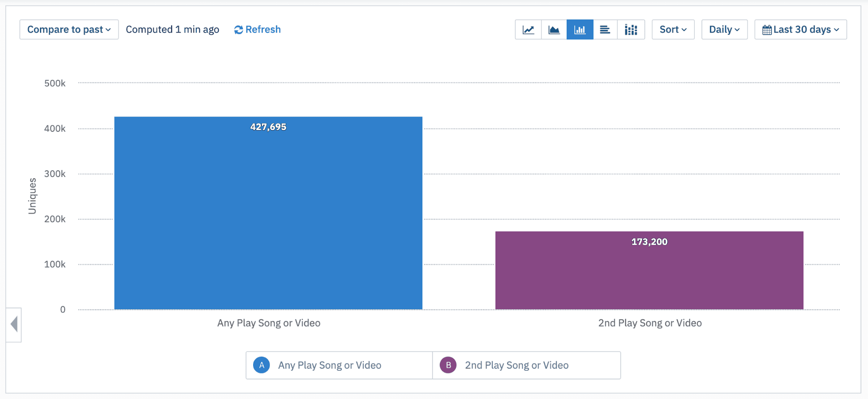Select the line chart view icon
This screenshot has height=399, width=868.
click(528, 29)
